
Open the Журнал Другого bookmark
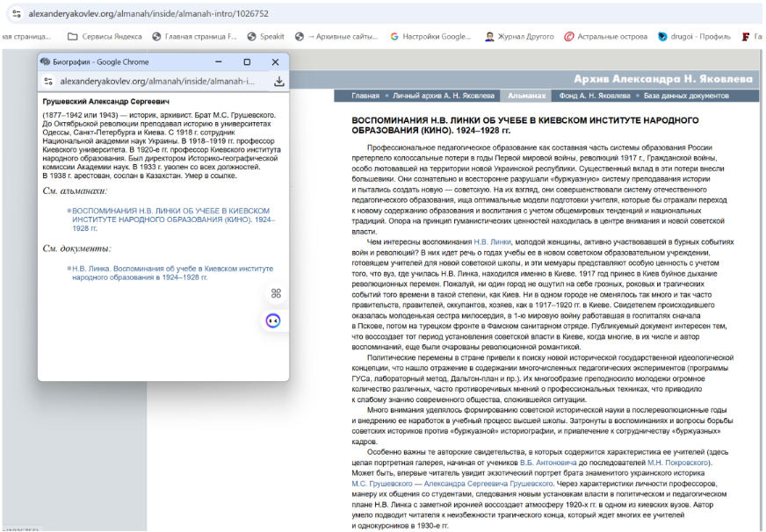tap(519, 37)
